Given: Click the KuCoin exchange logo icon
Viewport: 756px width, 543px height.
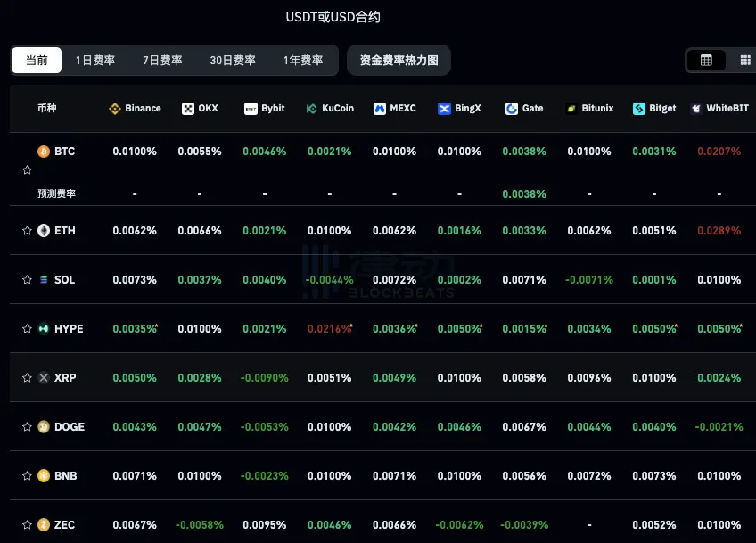Looking at the screenshot, I should [311, 109].
